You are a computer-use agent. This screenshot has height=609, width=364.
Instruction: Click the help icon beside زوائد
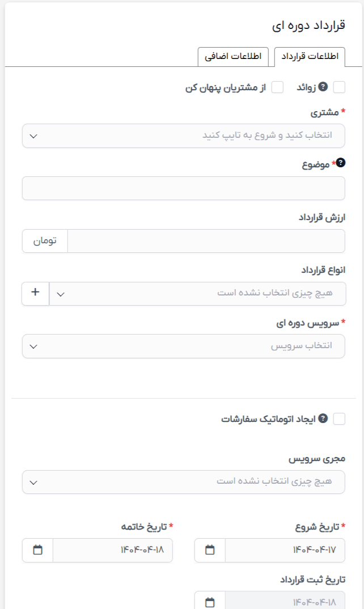323,87
